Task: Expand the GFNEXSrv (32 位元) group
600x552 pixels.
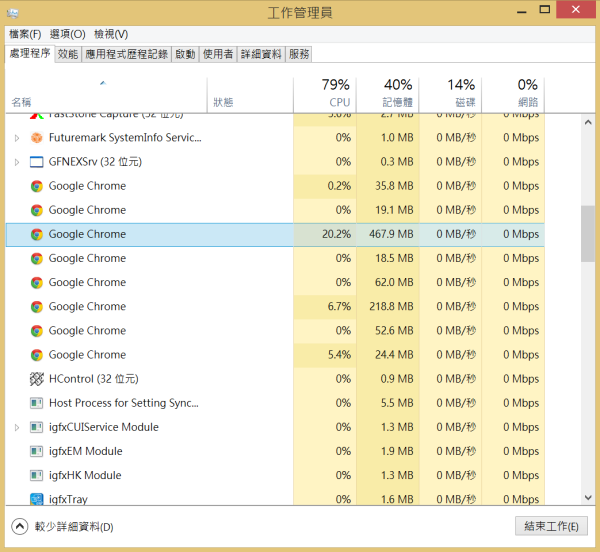Action: [x=16, y=162]
